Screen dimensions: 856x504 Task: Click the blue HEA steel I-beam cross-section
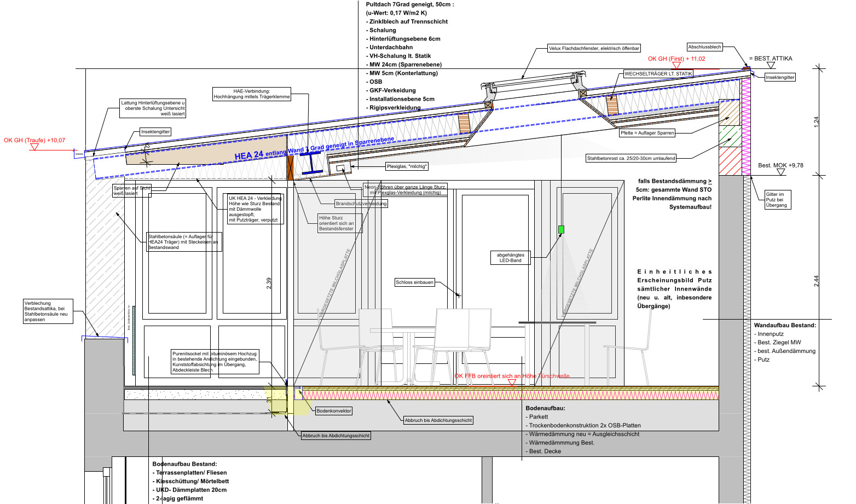[x=310, y=164]
